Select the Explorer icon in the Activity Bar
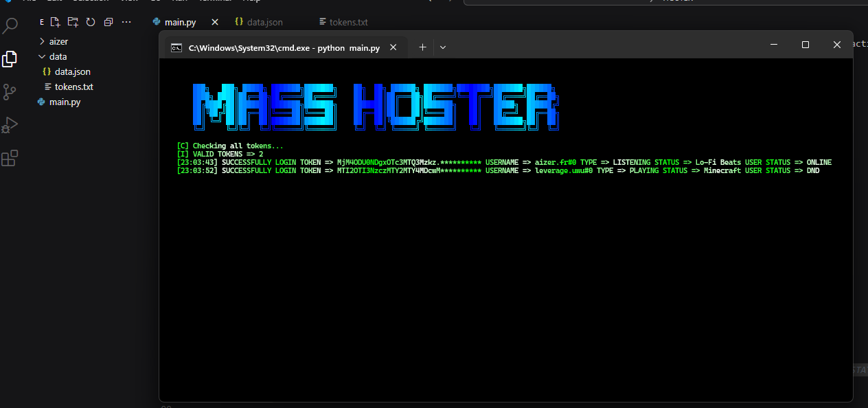Screen dimensions: 868x408 [10, 58]
